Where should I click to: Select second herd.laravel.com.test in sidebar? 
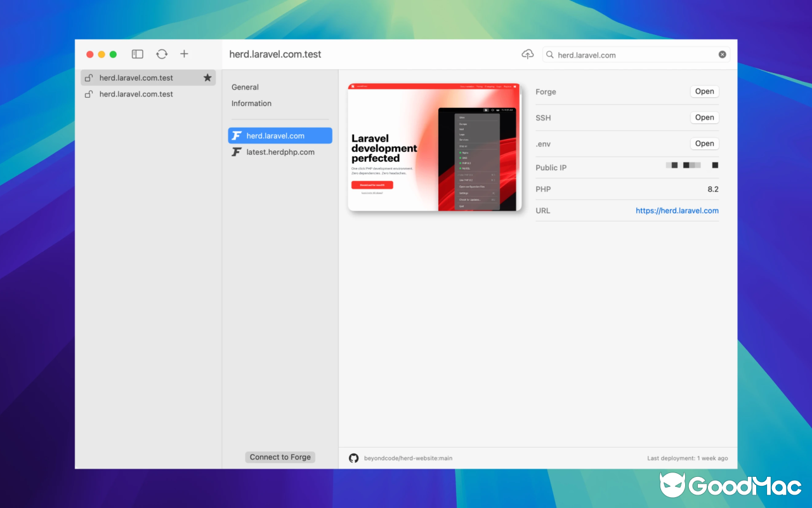pyautogui.click(x=136, y=95)
